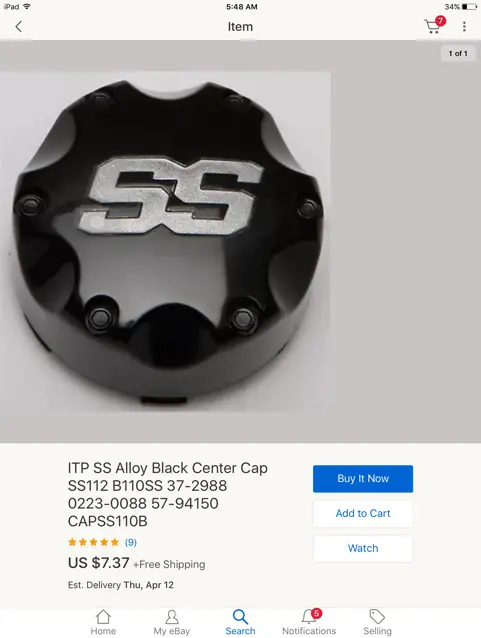Tap the battery indicator in status bar
The image size is (481, 638).
469,7
